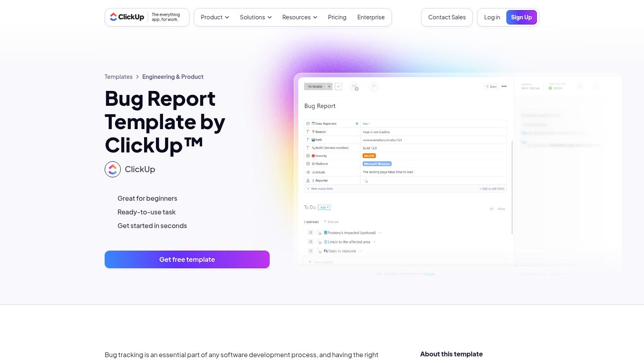Toggle the Steps to replicate subtask checkbox
The height and width of the screenshot is (362, 644).
click(310, 251)
